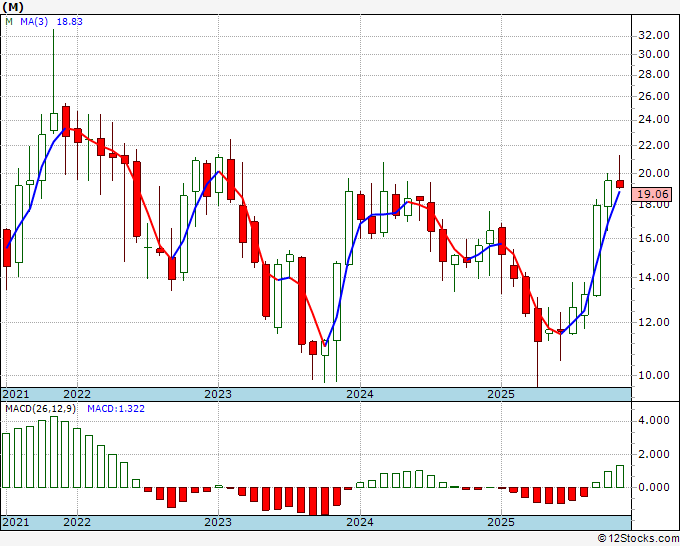
Task: Click the MACD(26,12,9) indicator label
Action: pos(40,409)
